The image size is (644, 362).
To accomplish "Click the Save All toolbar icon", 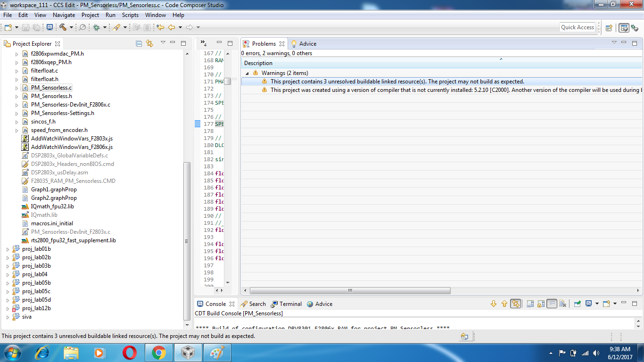I will click(36, 27).
